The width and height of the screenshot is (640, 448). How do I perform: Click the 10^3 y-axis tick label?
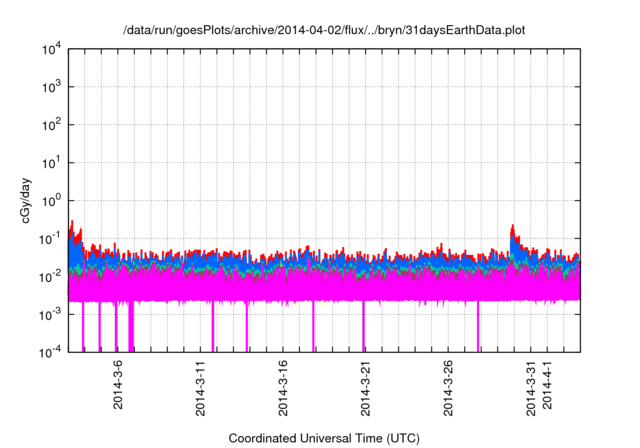tap(51, 86)
